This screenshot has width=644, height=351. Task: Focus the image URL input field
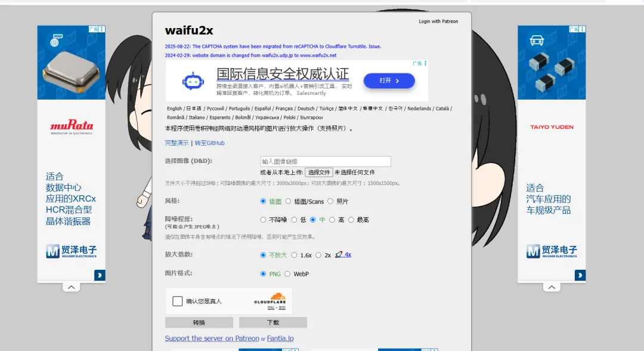coord(326,162)
